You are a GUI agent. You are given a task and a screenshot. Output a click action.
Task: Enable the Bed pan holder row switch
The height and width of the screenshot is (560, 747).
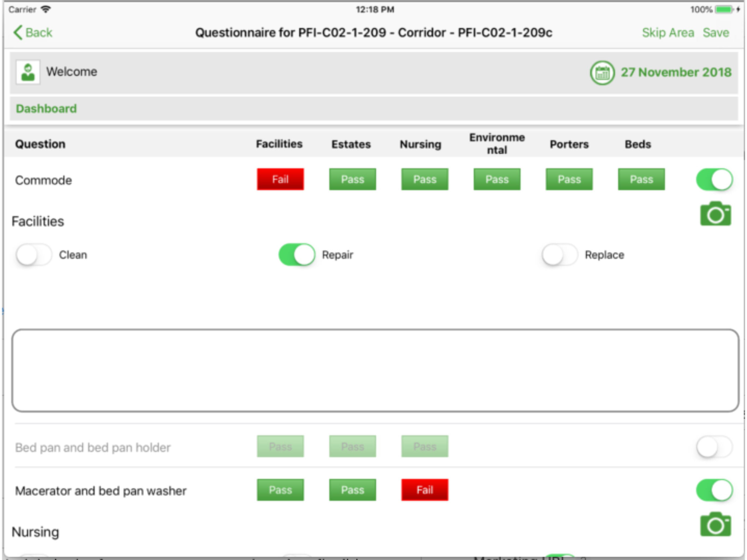(714, 447)
